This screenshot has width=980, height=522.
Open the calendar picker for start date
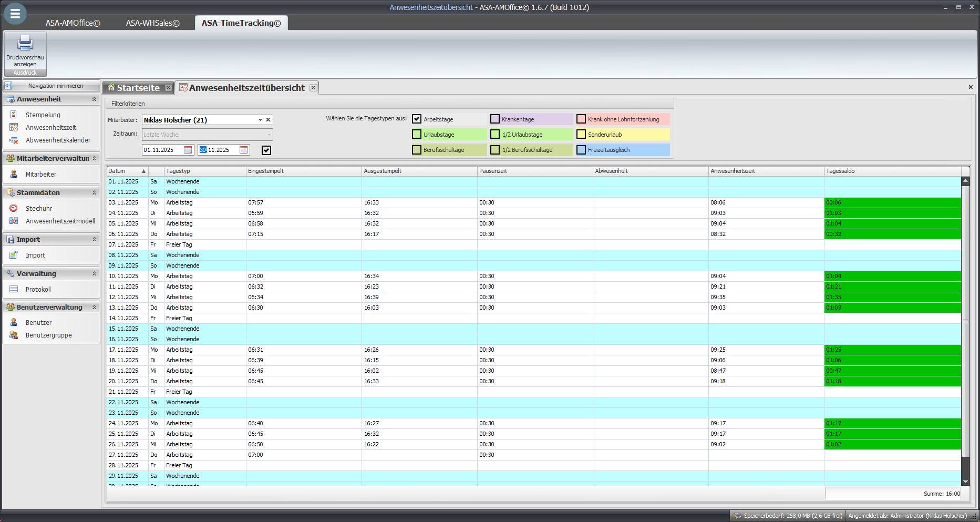tap(188, 150)
